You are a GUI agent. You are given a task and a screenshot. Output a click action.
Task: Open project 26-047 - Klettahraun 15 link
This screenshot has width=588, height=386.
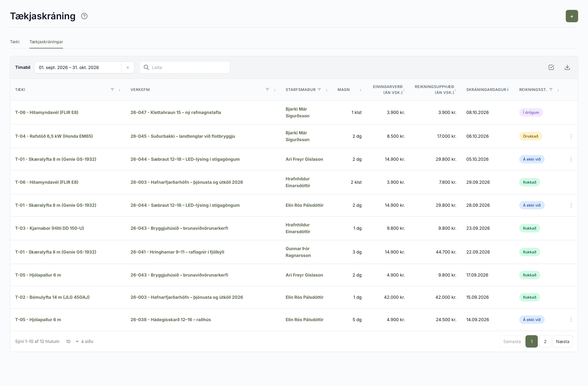click(x=176, y=112)
